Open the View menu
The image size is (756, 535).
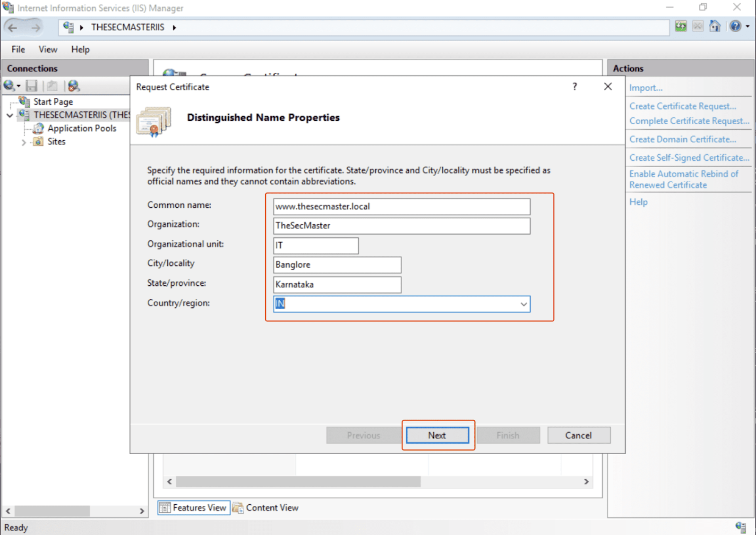coord(48,50)
